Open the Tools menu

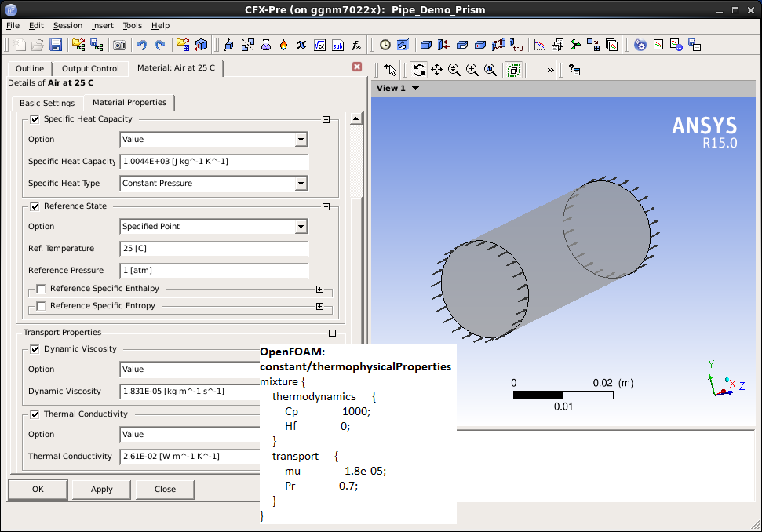tap(132, 25)
